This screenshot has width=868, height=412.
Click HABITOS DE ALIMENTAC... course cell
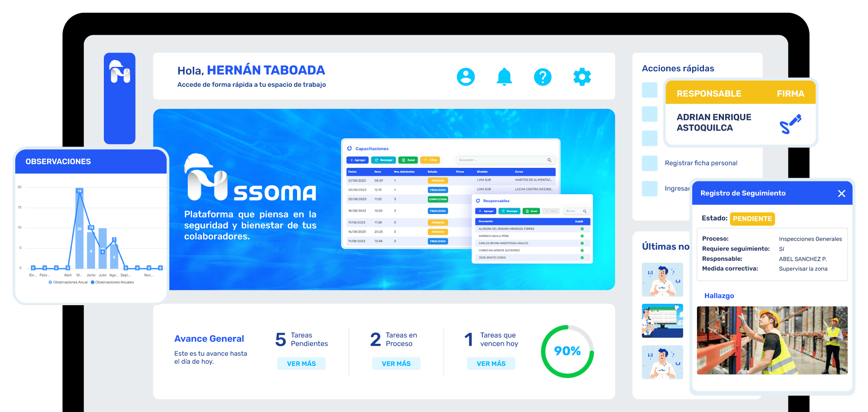[x=534, y=180]
